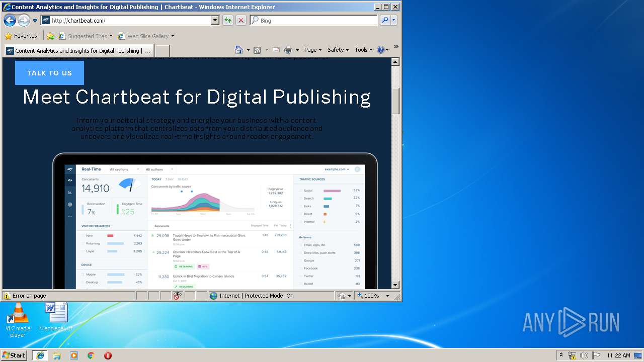Open the VLC media player desktop shortcut

(18, 320)
